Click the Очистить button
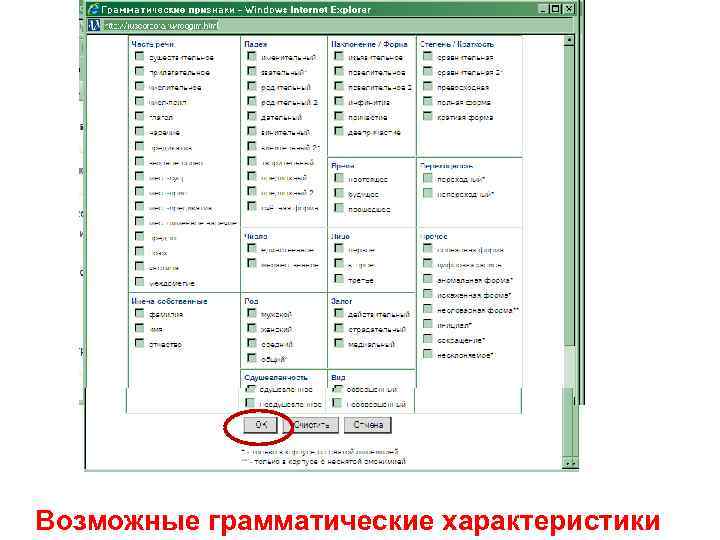The height and width of the screenshot is (540, 720). [x=312, y=425]
